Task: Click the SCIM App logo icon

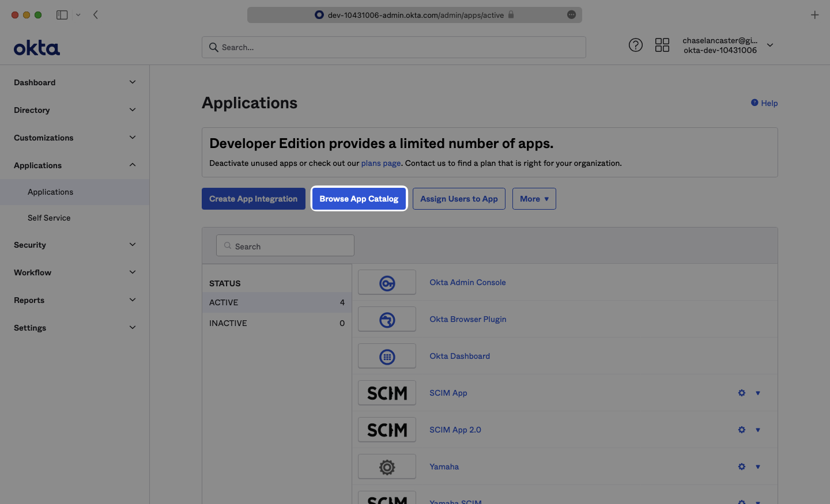Action: coord(387,393)
